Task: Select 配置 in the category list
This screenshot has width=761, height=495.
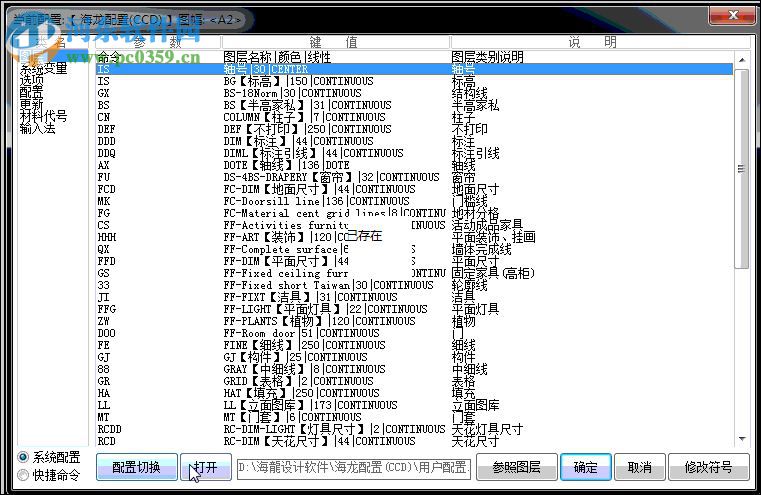Action: (32, 92)
